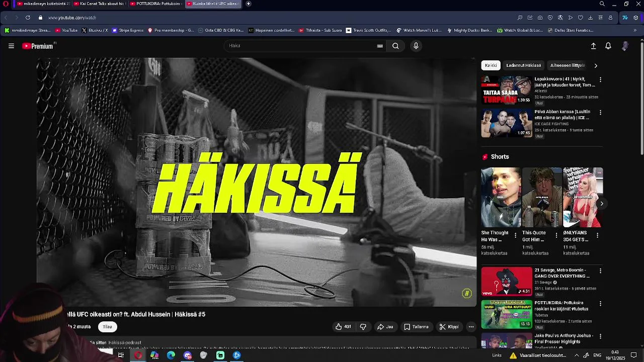The height and width of the screenshot is (362, 644).
Task: Open Opera menu logo button
Action: click(x=6, y=4)
